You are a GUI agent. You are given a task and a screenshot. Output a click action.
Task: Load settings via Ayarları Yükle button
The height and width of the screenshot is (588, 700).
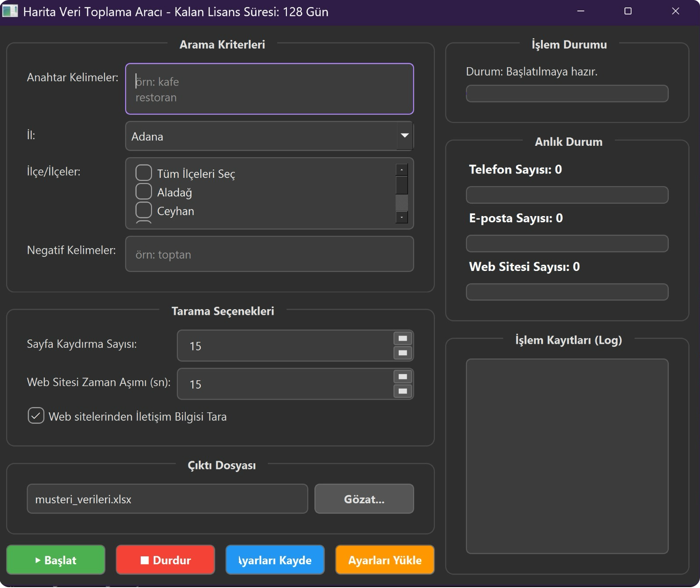point(385,560)
